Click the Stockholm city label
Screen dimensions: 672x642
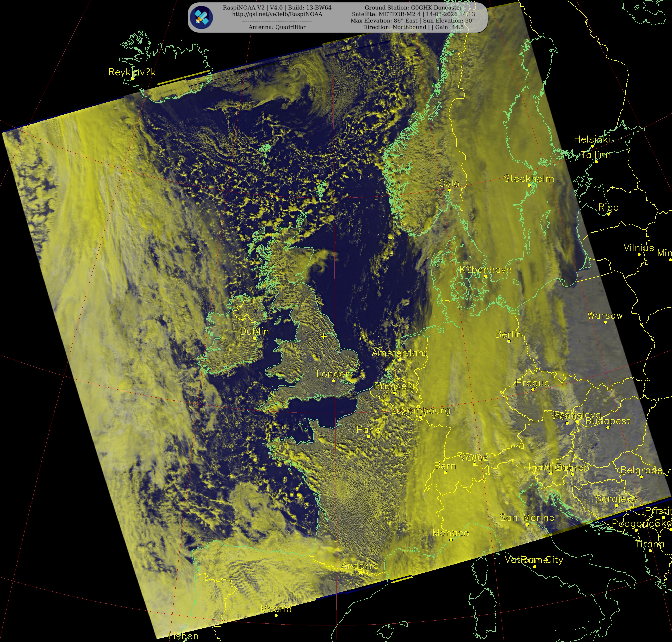tap(529, 178)
